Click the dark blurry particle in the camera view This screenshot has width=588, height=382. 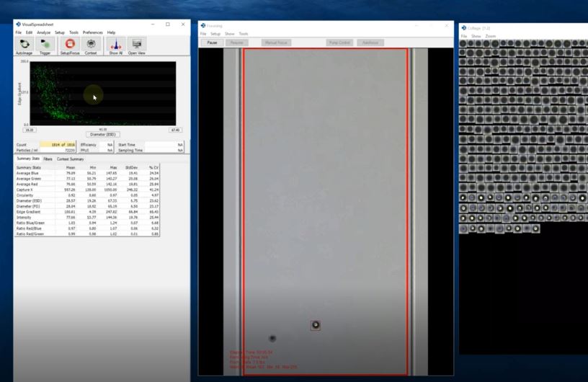coord(272,339)
